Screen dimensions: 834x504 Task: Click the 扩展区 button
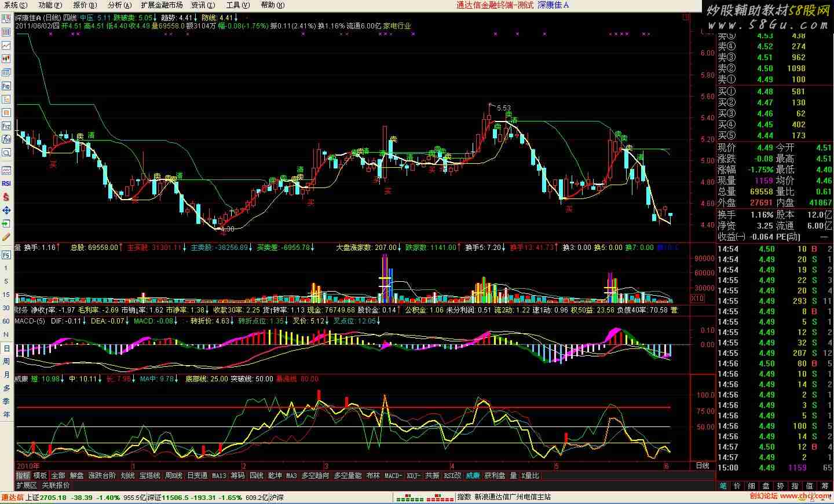pos(26,485)
